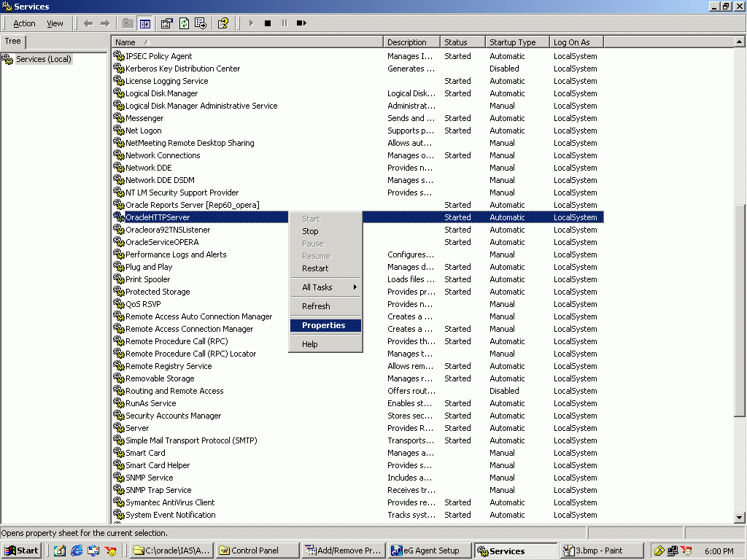Sort by the Name column header
This screenshot has width=747, height=560.
[x=247, y=42]
